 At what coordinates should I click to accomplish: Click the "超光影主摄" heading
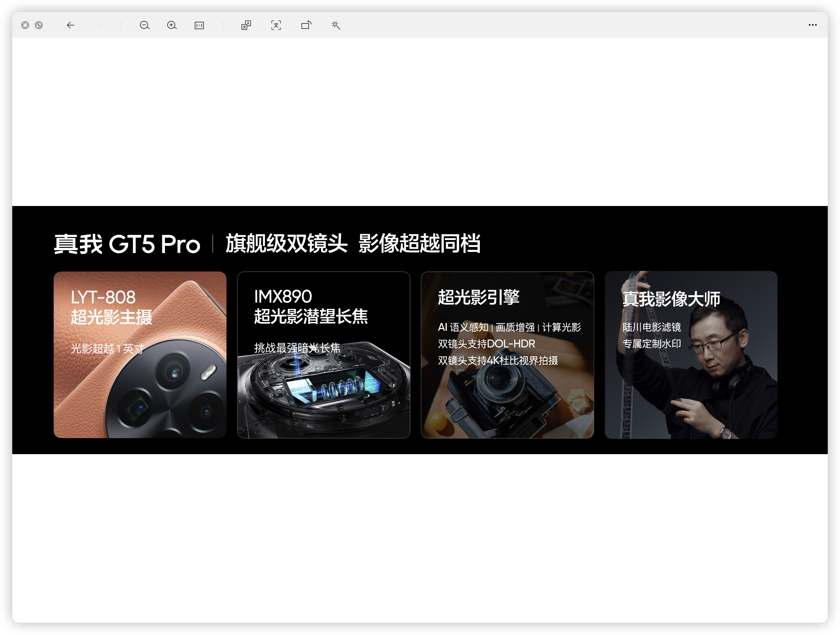point(111,317)
